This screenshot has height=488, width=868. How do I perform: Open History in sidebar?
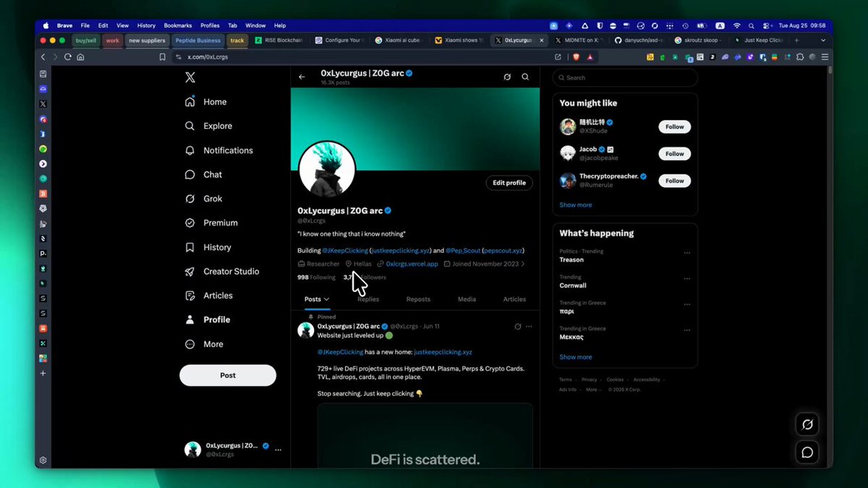coord(208,247)
